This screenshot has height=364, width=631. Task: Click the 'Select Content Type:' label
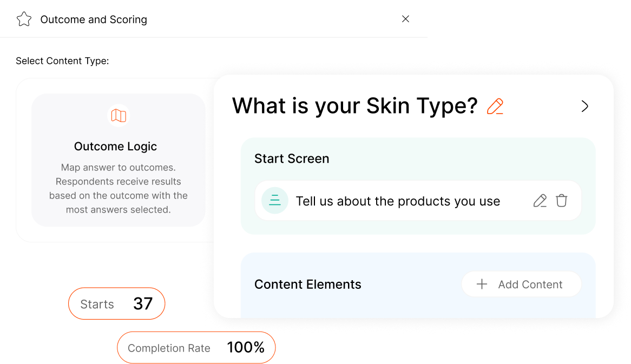(62, 61)
